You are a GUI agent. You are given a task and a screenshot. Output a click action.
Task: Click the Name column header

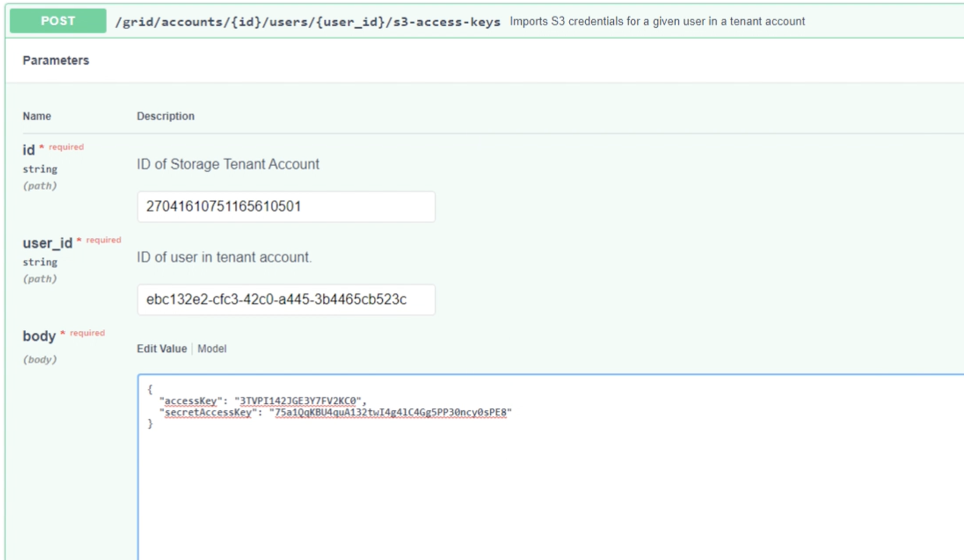(37, 116)
